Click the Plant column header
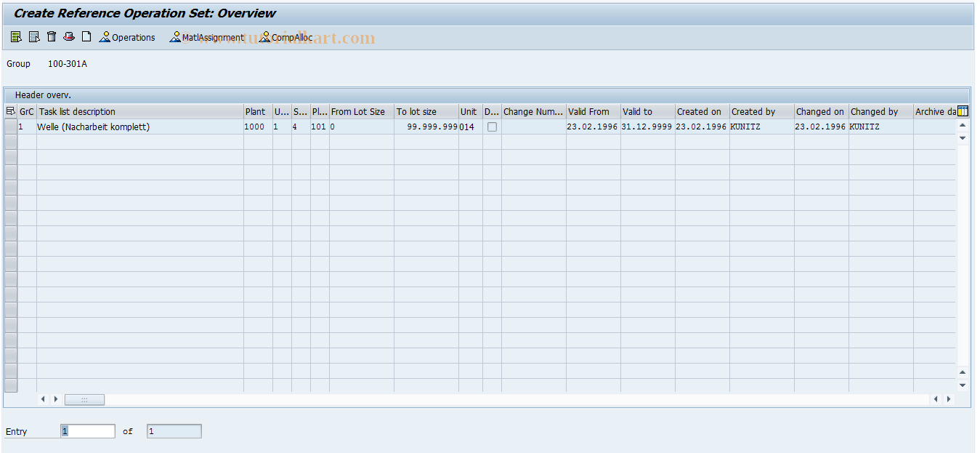 258,111
